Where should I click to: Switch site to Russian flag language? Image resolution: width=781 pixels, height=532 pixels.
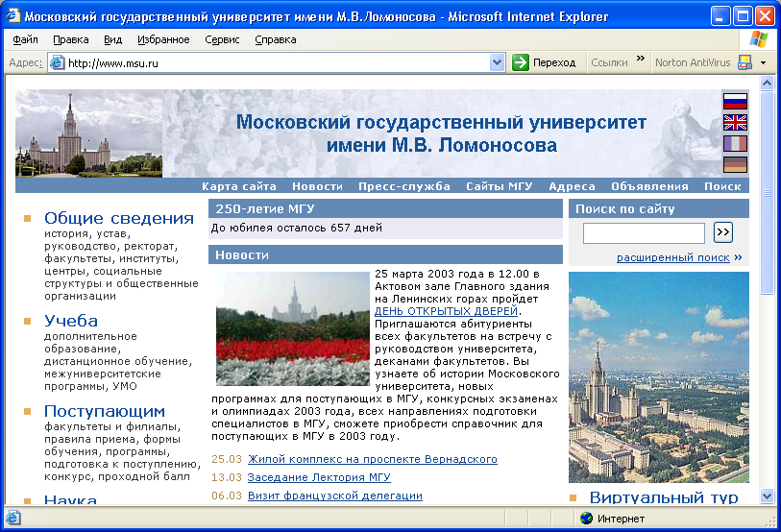tap(735, 101)
